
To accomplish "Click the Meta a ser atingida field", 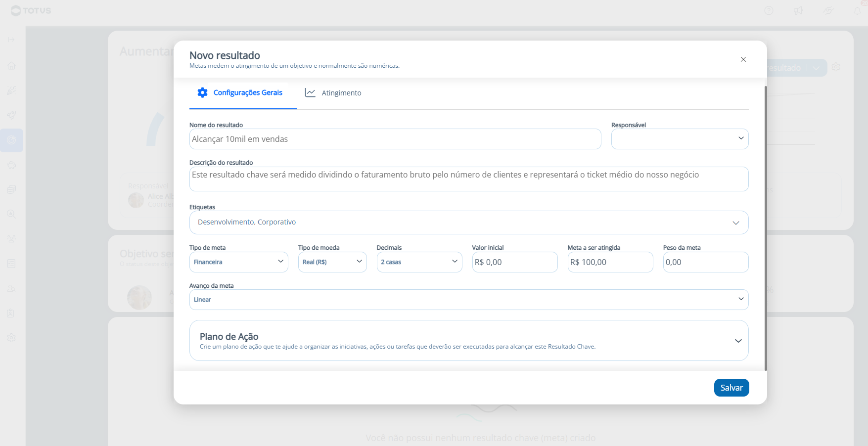I will coord(610,262).
